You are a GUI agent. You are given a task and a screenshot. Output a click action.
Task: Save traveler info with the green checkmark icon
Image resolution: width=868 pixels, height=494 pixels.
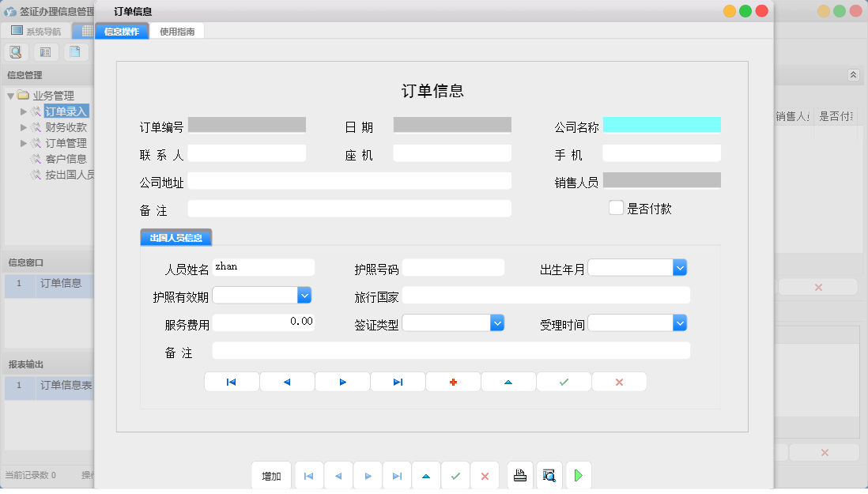564,381
